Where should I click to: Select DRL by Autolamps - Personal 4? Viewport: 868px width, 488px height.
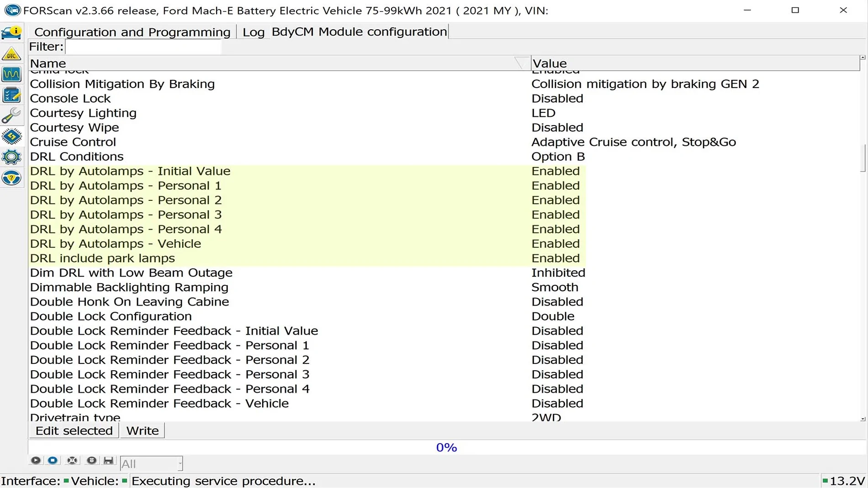point(444,229)
